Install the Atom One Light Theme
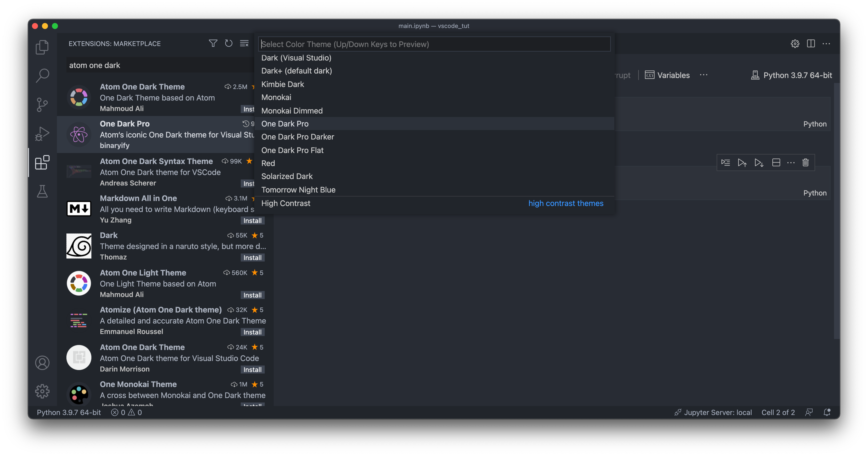 [x=252, y=295]
